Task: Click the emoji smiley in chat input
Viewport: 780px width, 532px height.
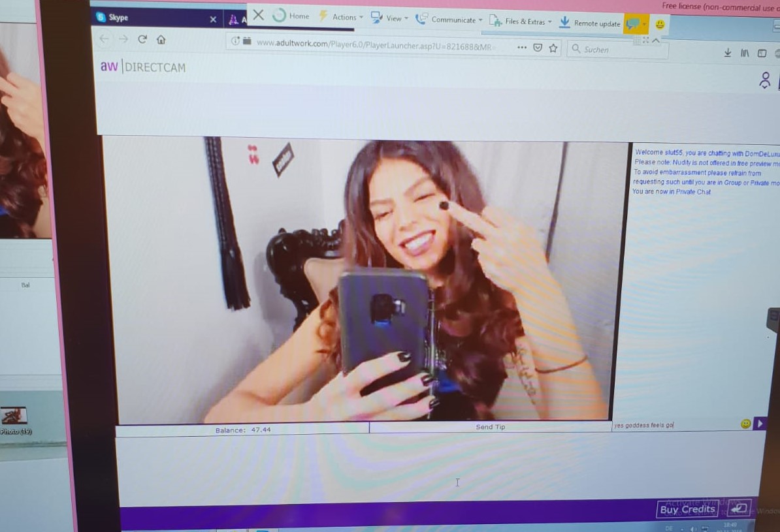Action: tap(745, 424)
